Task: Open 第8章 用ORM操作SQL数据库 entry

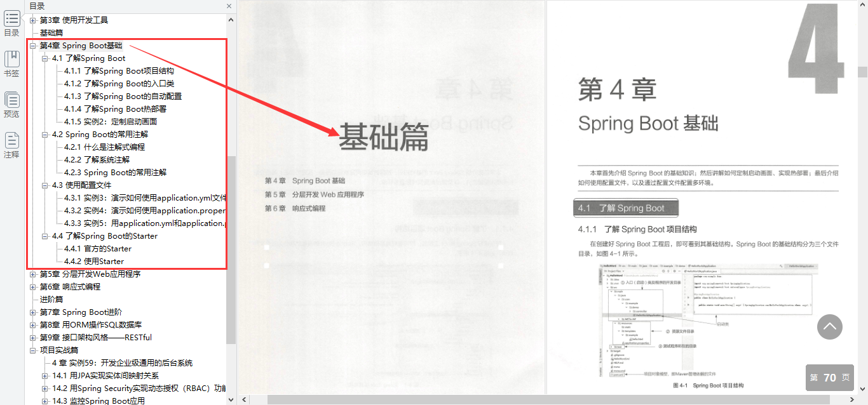Action: [90, 325]
